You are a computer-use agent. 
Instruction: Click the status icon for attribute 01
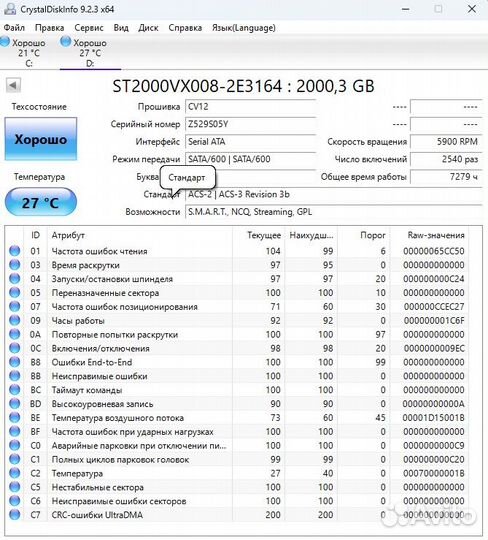(x=14, y=251)
